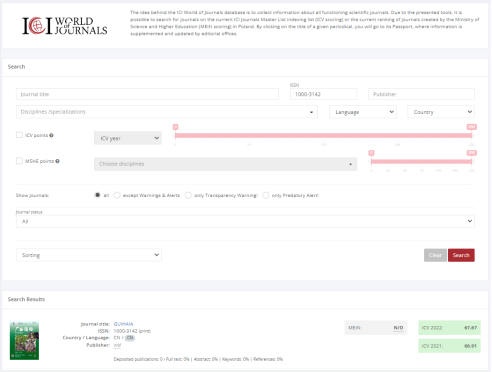
Task: Click the red Search button
Action: coord(461,255)
